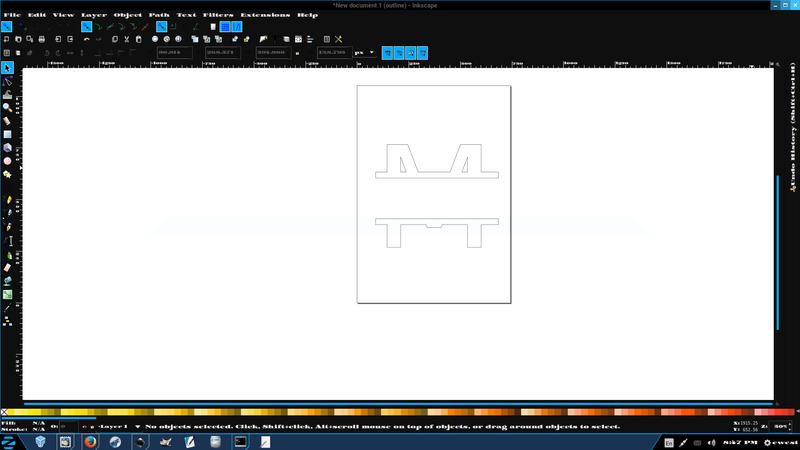Screen dimensions: 800x450
Task: Click the Print document icon
Action: (x=42, y=39)
